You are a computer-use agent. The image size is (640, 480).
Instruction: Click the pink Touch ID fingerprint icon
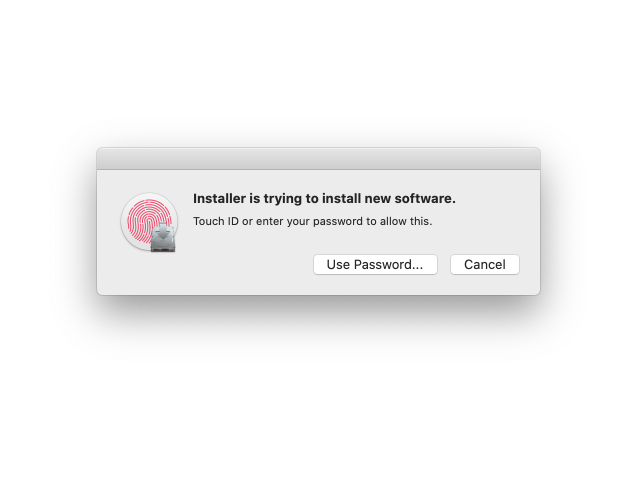[x=146, y=218]
